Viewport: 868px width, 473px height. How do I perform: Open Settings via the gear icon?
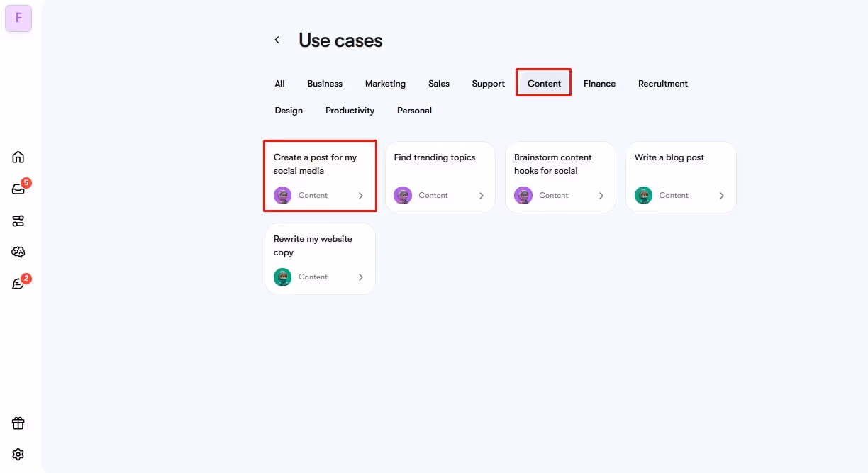[x=18, y=454]
